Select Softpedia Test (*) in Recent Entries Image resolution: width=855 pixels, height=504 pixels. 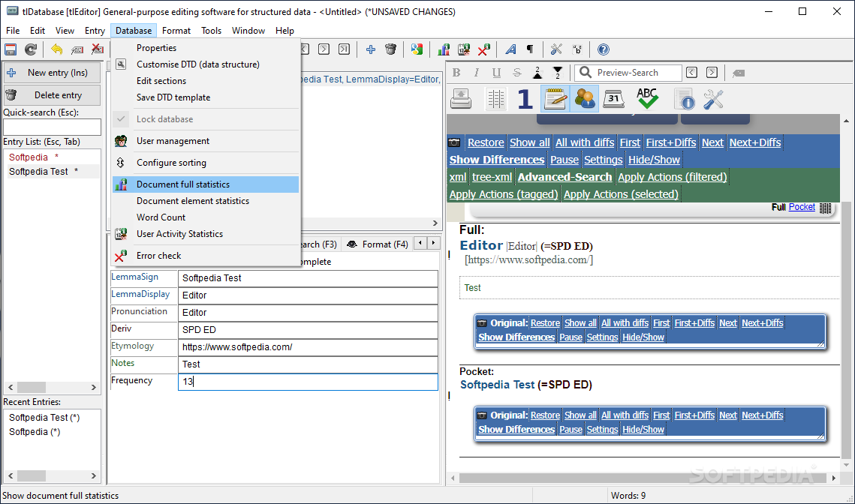44,417
